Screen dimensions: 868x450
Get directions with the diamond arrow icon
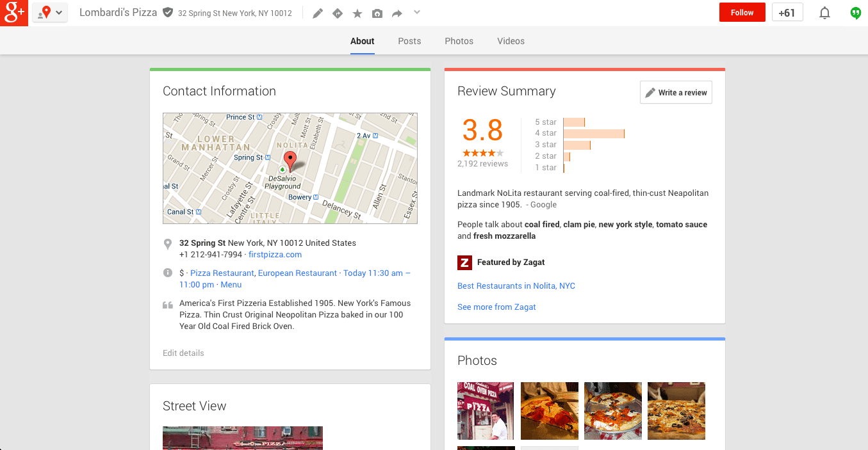[x=338, y=13]
